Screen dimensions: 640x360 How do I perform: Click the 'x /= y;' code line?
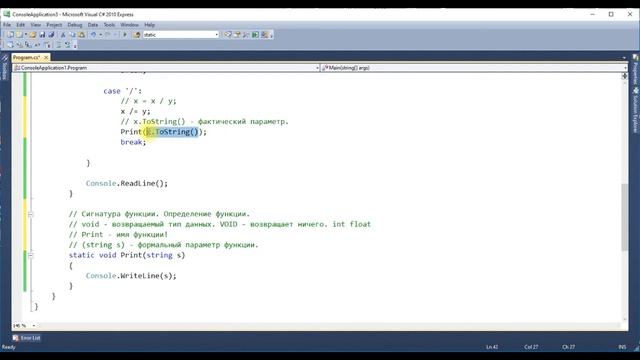[x=135, y=111]
